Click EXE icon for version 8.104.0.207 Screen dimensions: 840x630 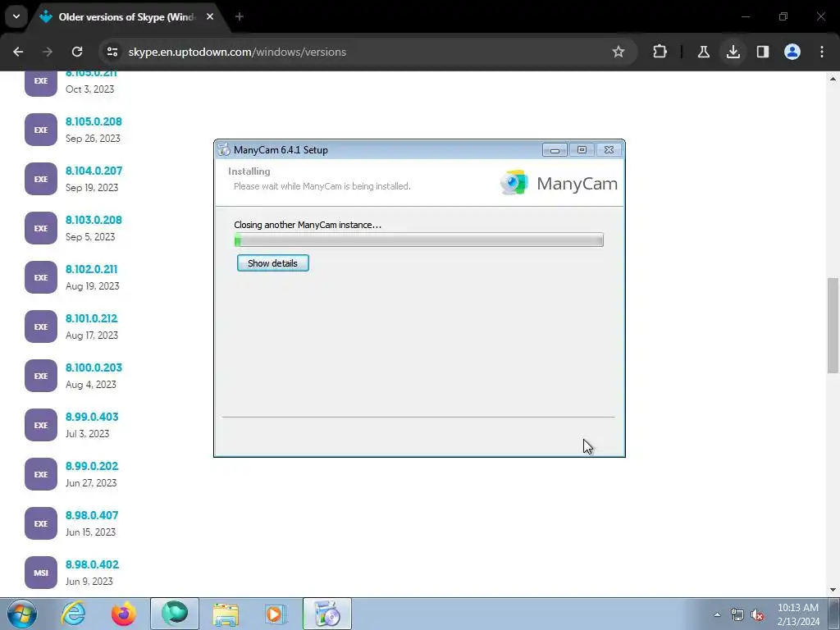click(41, 179)
